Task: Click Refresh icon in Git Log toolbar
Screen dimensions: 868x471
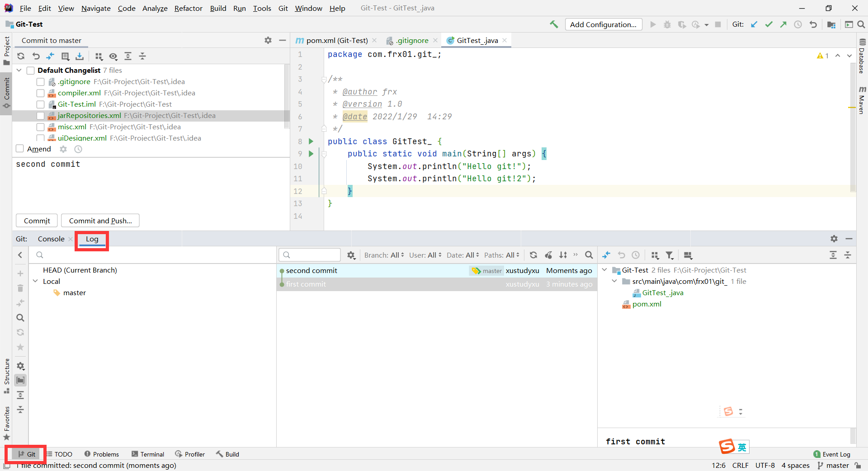Action: [533, 255]
